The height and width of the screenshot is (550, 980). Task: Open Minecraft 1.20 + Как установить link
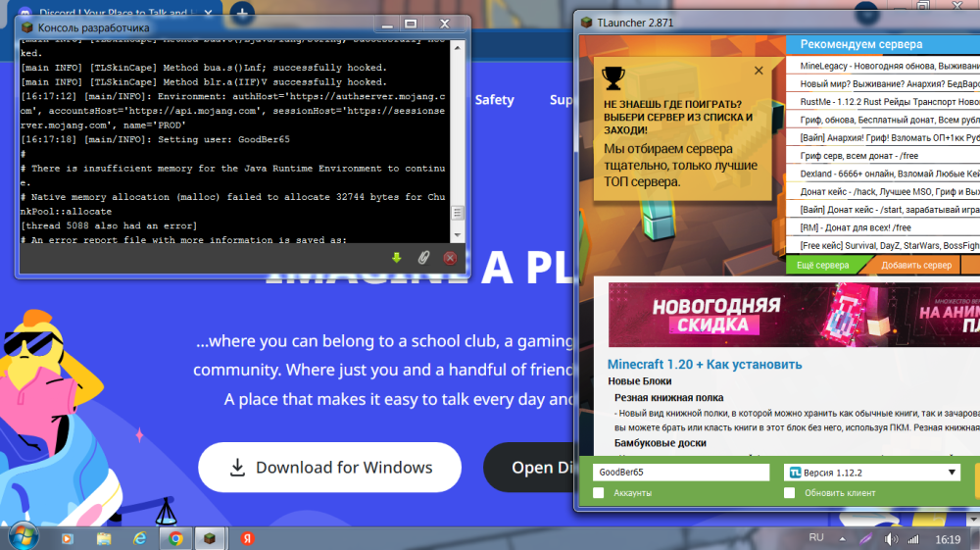click(705, 365)
